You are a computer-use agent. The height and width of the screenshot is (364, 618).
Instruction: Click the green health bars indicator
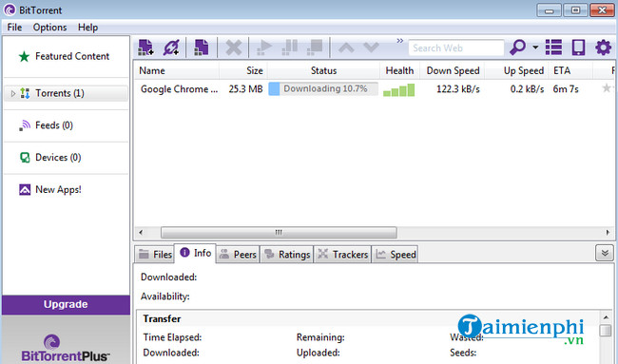pos(399,90)
